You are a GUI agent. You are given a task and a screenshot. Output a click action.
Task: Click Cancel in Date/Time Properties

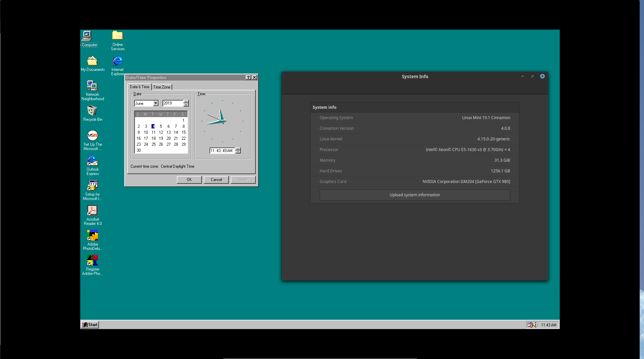216,180
